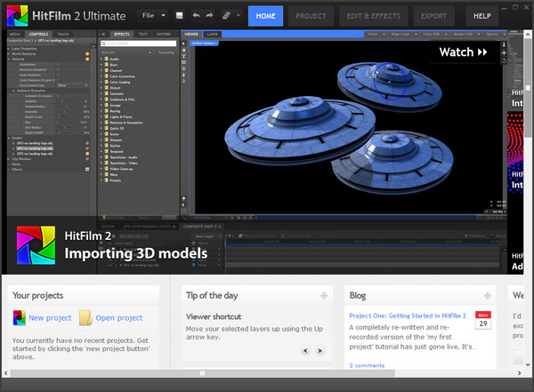
Task: Click the HitFilm 2 Ultimate logo icon
Action: pos(20,15)
